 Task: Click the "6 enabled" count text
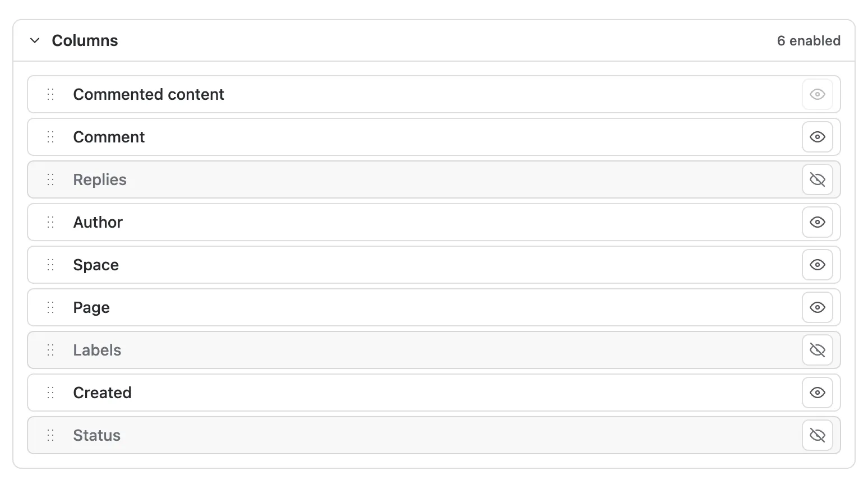pos(809,41)
